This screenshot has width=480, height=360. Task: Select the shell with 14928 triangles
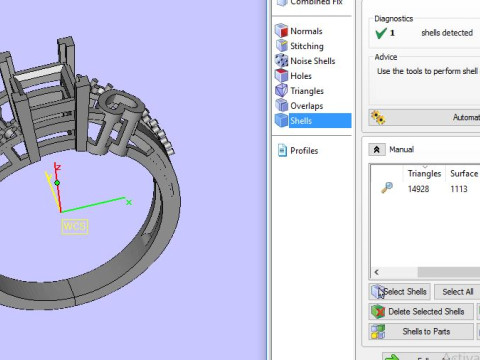[x=419, y=189]
